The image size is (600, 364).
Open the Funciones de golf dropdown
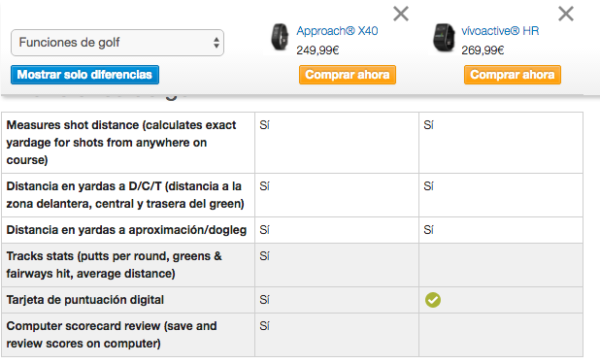[117, 43]
